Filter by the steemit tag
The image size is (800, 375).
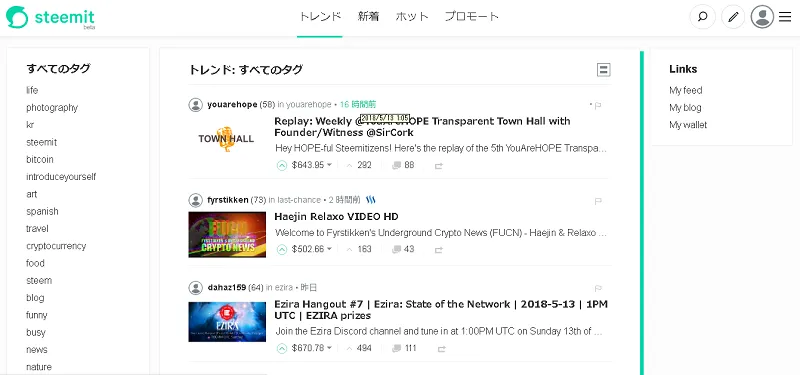[x=42, y=142]
